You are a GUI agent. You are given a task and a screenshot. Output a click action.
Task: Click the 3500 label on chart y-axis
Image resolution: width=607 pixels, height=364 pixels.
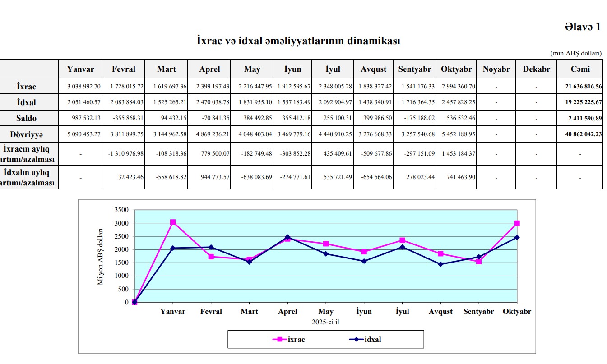click(x=121, y=210)
